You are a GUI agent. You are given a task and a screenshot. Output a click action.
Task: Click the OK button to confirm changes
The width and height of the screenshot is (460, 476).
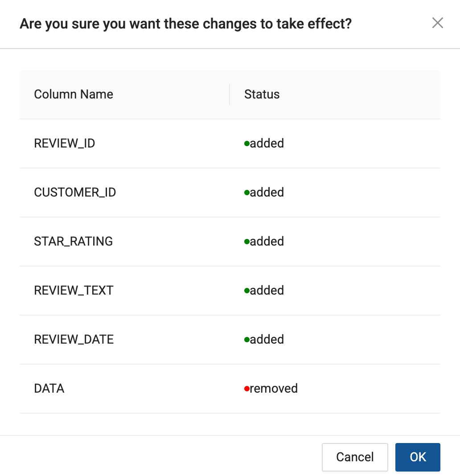(x=418, y=457)
